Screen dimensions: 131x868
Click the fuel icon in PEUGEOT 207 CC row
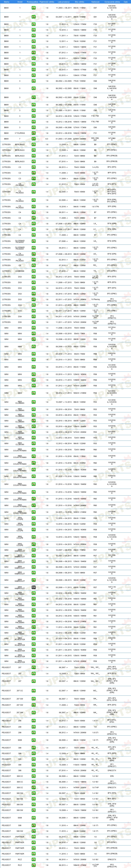tap(34, 691)
